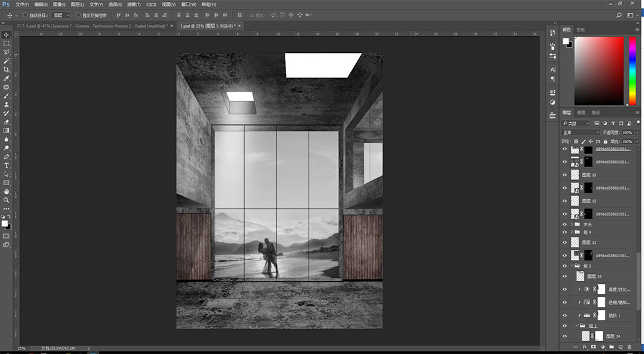Collapse the 组 1 group
The height and width of the screenshot is (354, 644).
pos(577,326)
